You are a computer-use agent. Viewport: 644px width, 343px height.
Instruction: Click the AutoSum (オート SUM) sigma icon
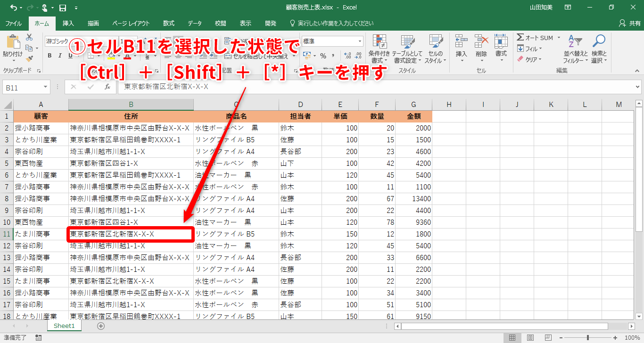click(x=520, y=38)
